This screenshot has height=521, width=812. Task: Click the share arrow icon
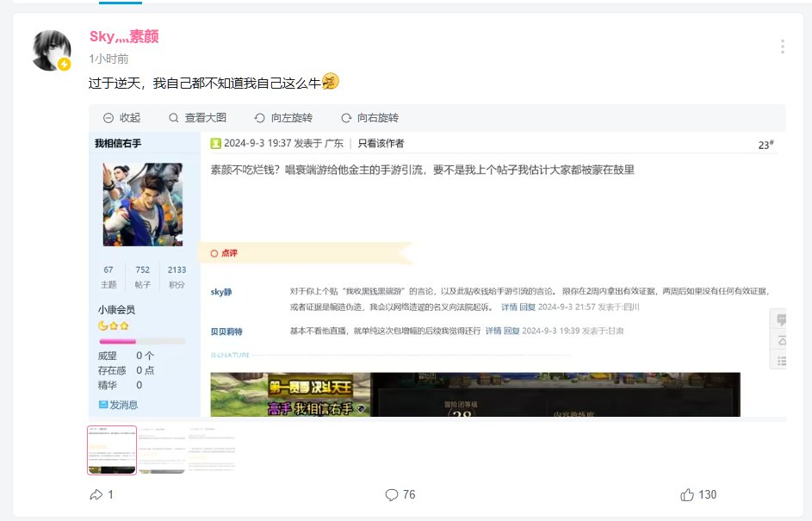[x=96, y=494]
